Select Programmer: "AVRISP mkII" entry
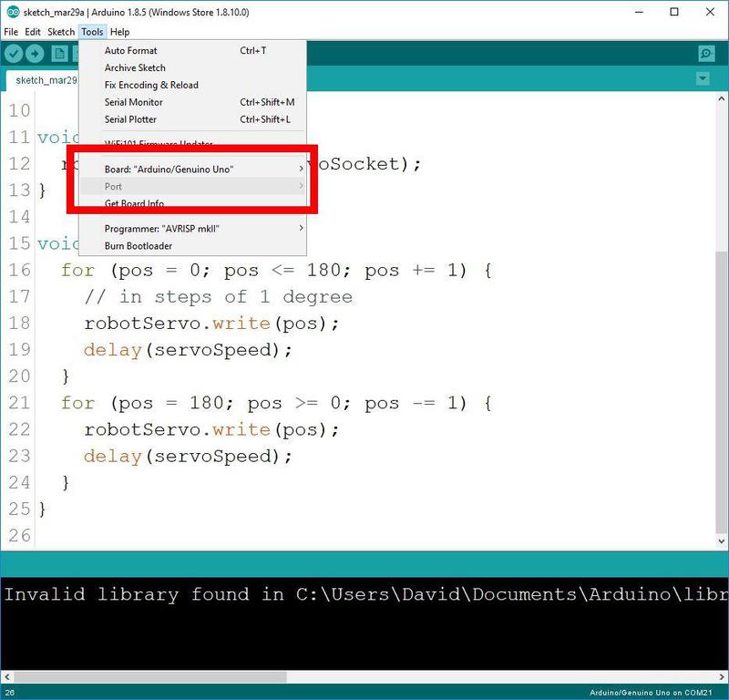Screen dimensions: 729x700 [x=192, y=229]
